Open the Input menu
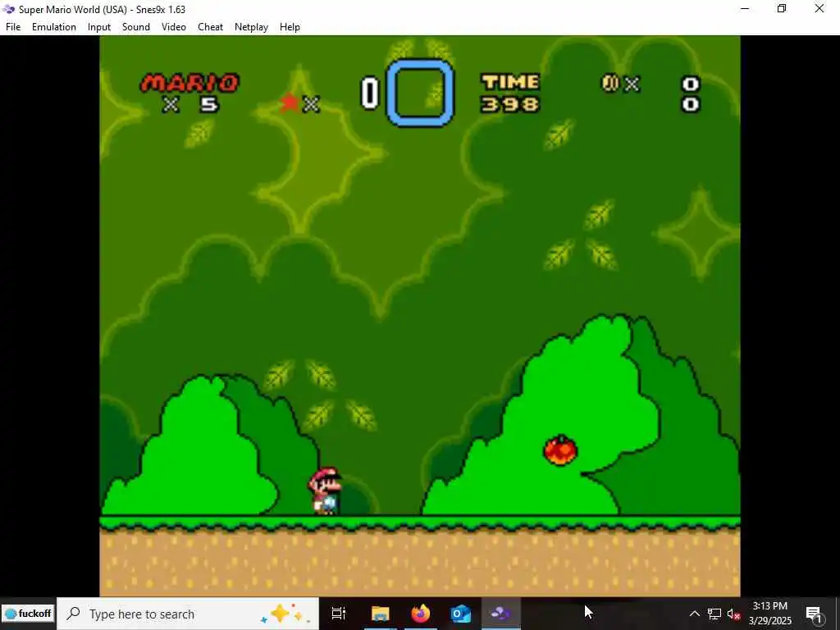The height and width of the screenshot is (630, 840). pyautogui.click(x=99, y=27)
